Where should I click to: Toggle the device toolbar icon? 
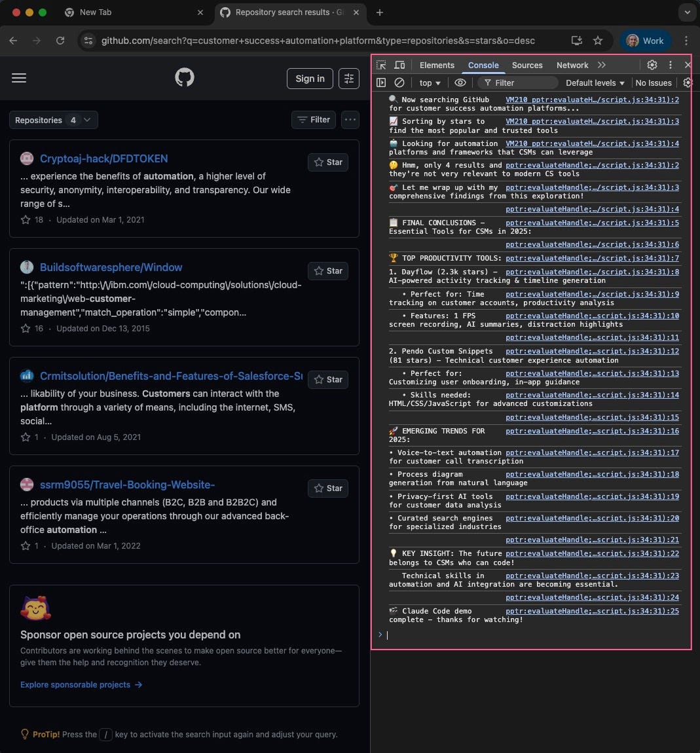pyautogui.click(x=399, y=65)
